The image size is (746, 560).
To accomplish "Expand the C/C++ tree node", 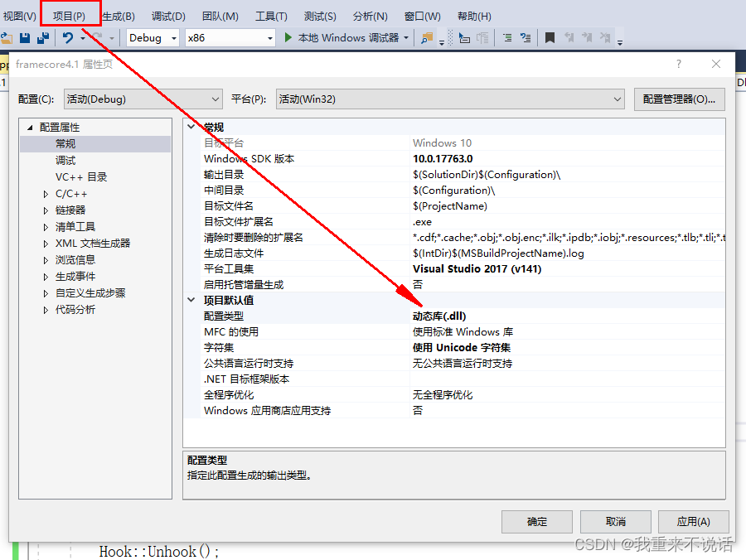I will 46,194.
